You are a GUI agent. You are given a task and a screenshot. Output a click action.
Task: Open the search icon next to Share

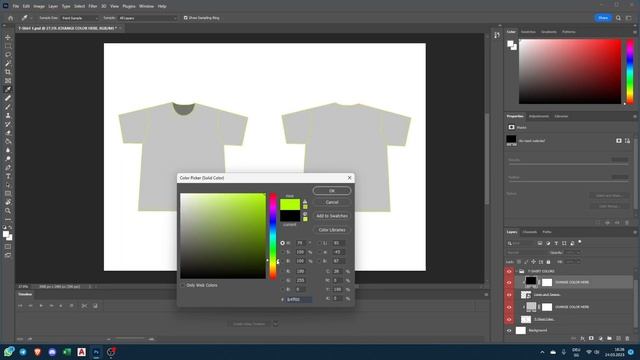(618, 18)
